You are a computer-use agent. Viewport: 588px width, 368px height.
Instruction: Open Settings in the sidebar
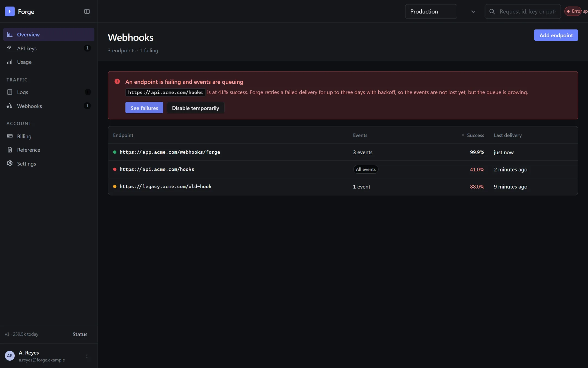coord(49,164)
